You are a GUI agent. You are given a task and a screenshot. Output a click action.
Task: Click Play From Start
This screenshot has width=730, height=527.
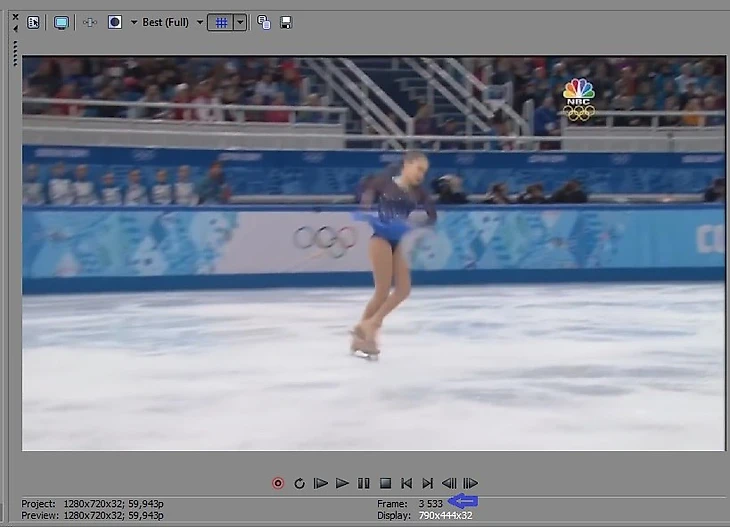coord(320,483)
